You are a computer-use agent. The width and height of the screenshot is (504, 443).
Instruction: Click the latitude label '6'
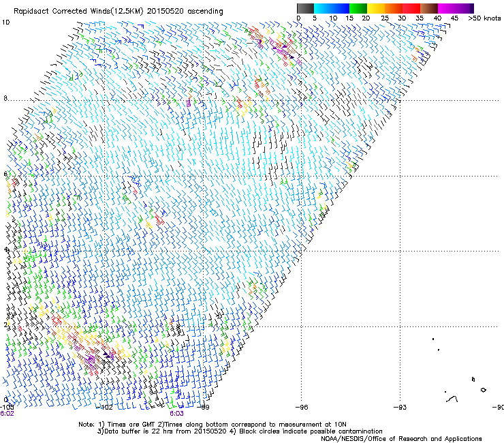point(5,174)
